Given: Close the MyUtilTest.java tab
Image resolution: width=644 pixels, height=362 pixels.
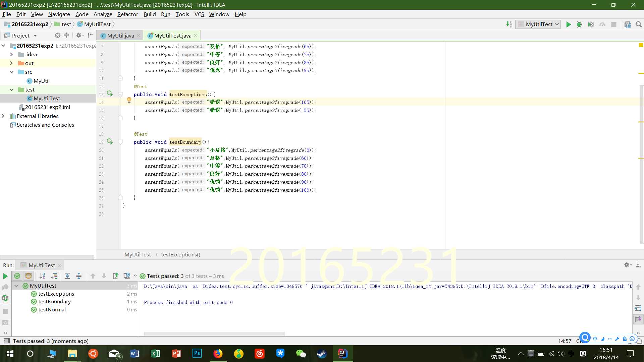Looking at the screenshot, I should (x=196, y=36).
